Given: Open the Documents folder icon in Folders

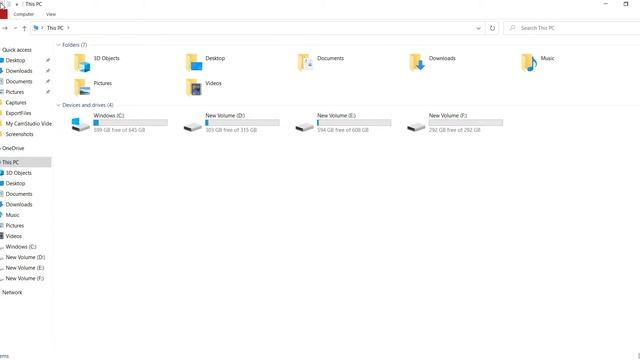Looking at the screenshot, I should tap(305, 63).
